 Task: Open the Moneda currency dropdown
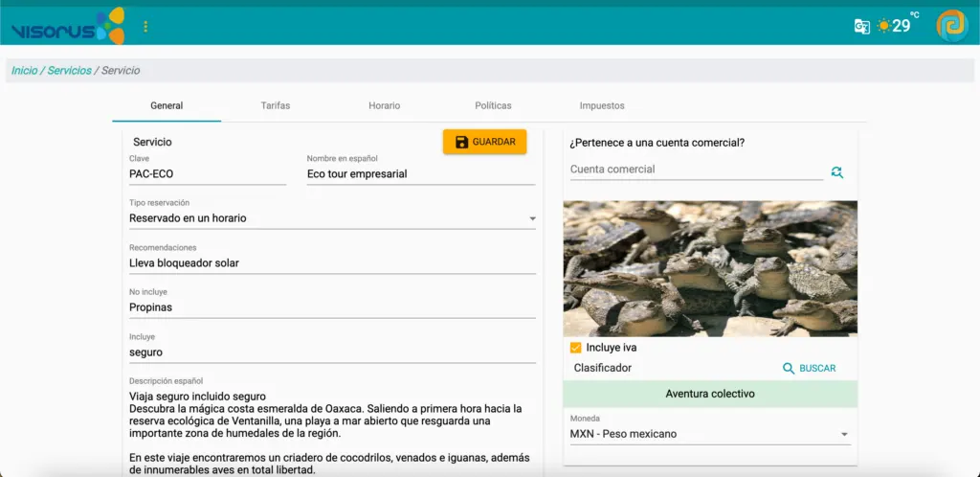click(710, 434)
